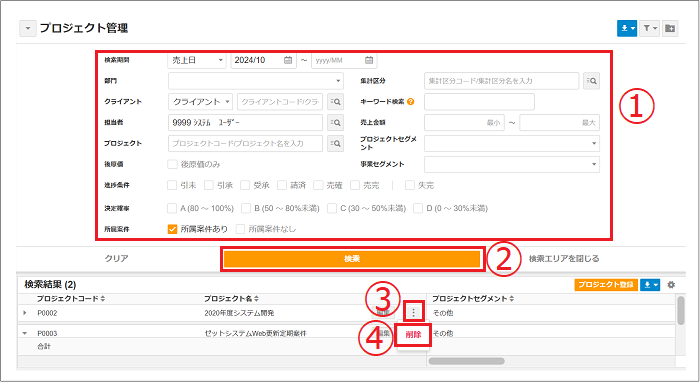Viewport: 700px width, 383px height.
Task: Open the 事業セグメント dropdown
Action: (x=512, y=164)
